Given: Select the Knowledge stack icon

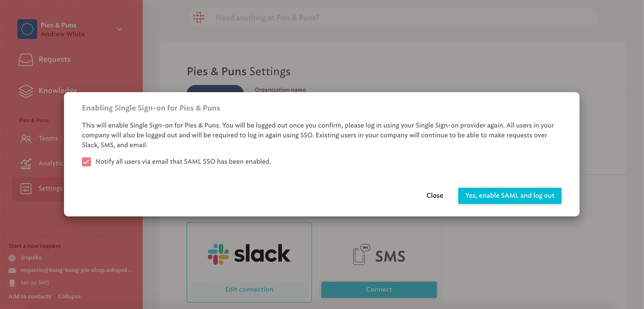Looking at the screenshot, I should [x=26, y=91].
